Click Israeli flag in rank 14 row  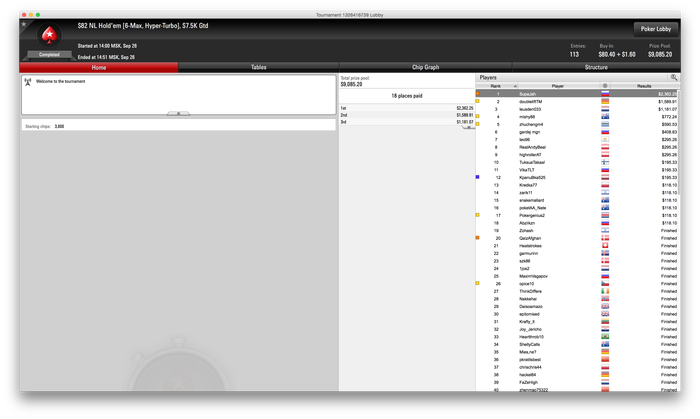click(x=605, y=192)
